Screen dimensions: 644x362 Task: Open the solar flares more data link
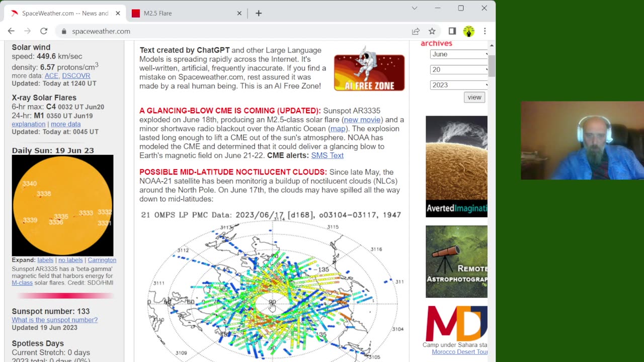click(x=65, y=124)
